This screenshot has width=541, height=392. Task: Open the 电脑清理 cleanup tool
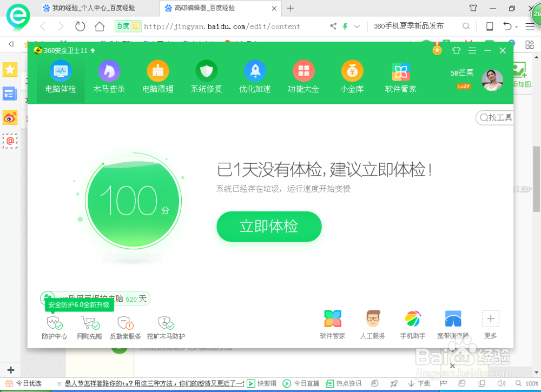pos(157,77)
